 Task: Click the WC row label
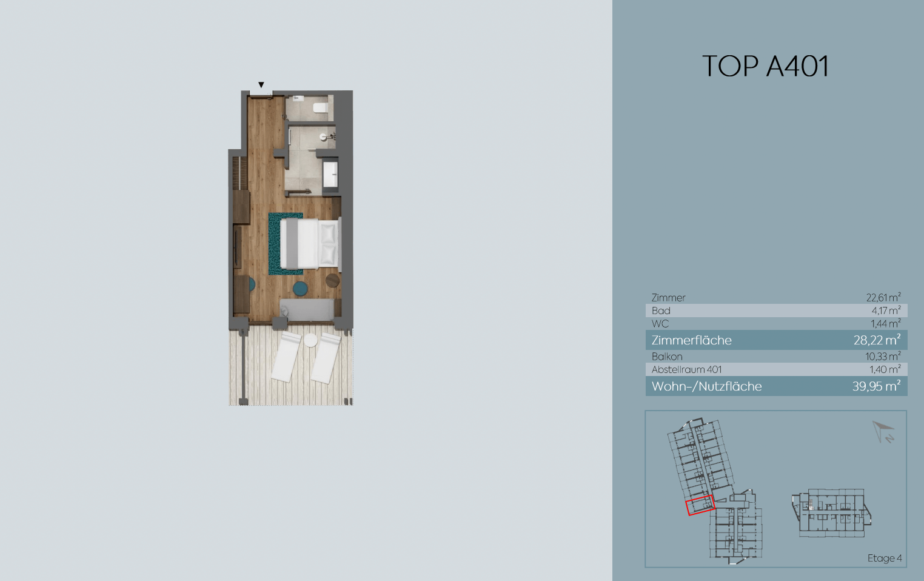pos(660,324)
